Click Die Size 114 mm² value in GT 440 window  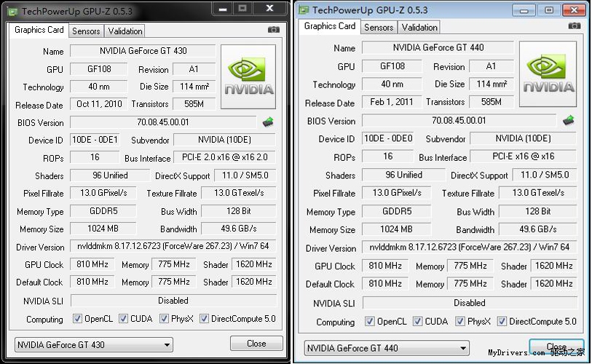coord(492,84)
